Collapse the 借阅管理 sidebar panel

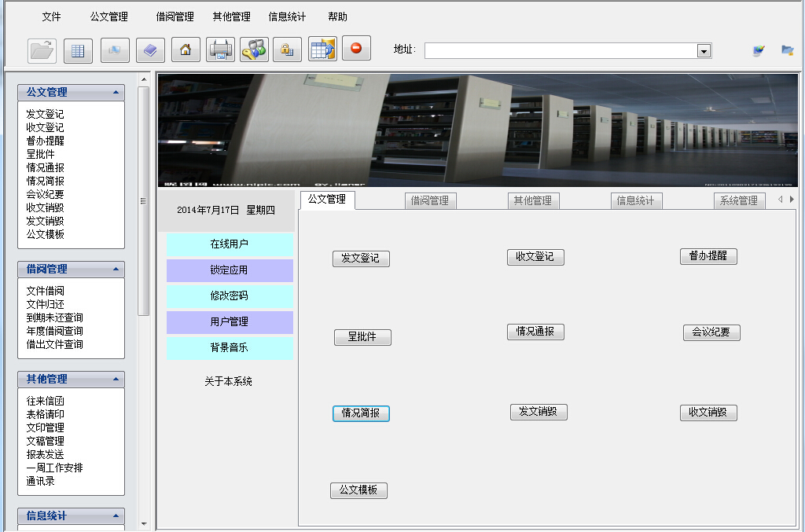(116, 269)
